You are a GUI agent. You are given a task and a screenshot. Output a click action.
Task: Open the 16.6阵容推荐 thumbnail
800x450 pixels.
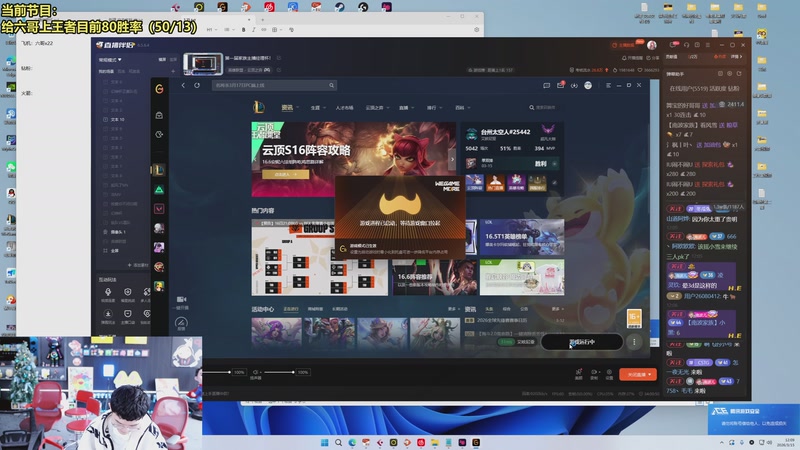click(x=434, y=277)
